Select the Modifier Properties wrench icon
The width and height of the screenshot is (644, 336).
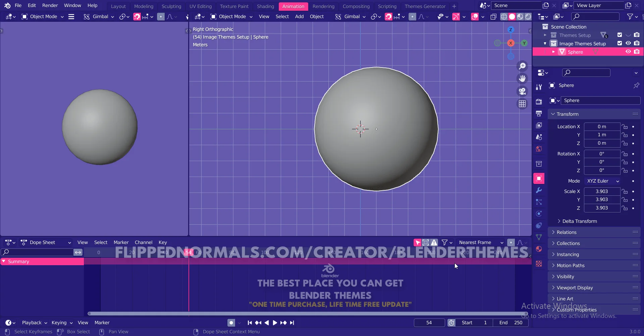(x=539, y=190)
